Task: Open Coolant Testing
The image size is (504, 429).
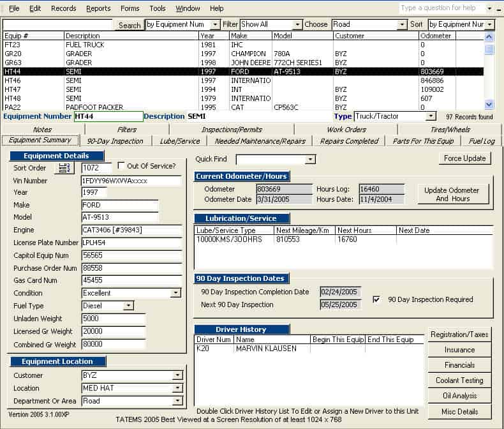Action: click(459, 380)
